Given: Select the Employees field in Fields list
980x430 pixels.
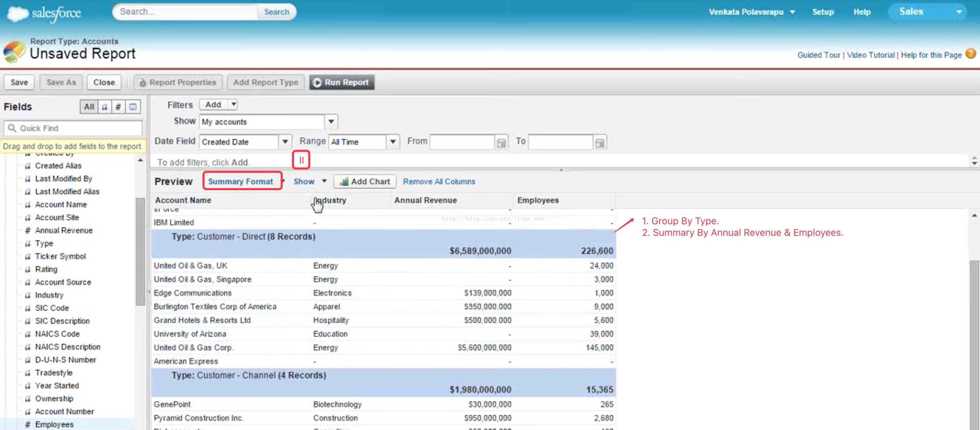Looking at the screenshot, I should click(54, 425).
